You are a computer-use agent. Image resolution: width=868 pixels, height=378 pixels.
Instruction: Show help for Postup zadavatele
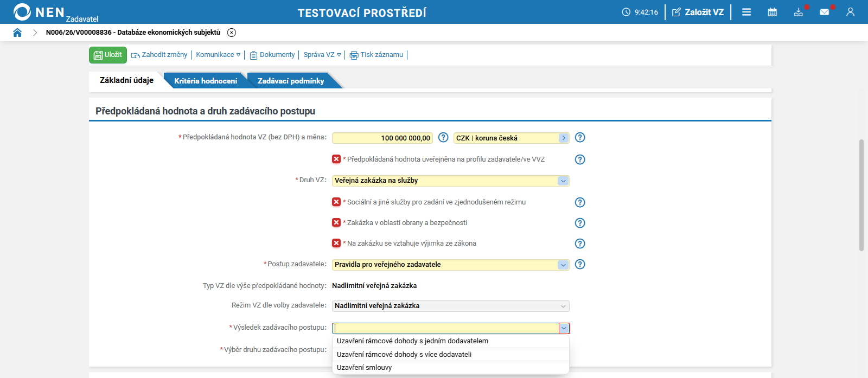(x=580, y=264)
